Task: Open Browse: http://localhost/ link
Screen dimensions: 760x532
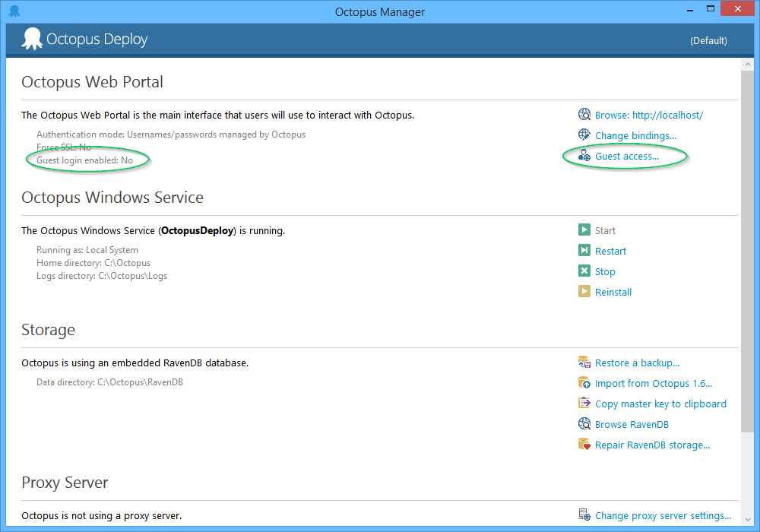Action: (649, 114)
